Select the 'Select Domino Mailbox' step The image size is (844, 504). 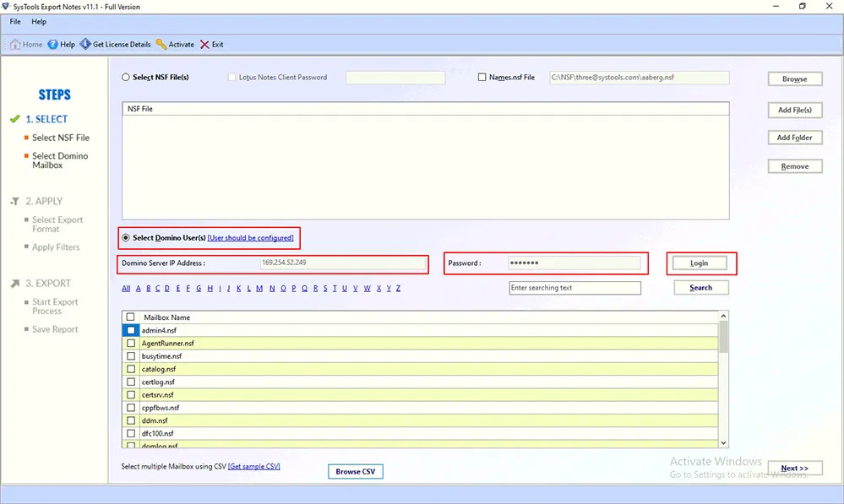60,160
